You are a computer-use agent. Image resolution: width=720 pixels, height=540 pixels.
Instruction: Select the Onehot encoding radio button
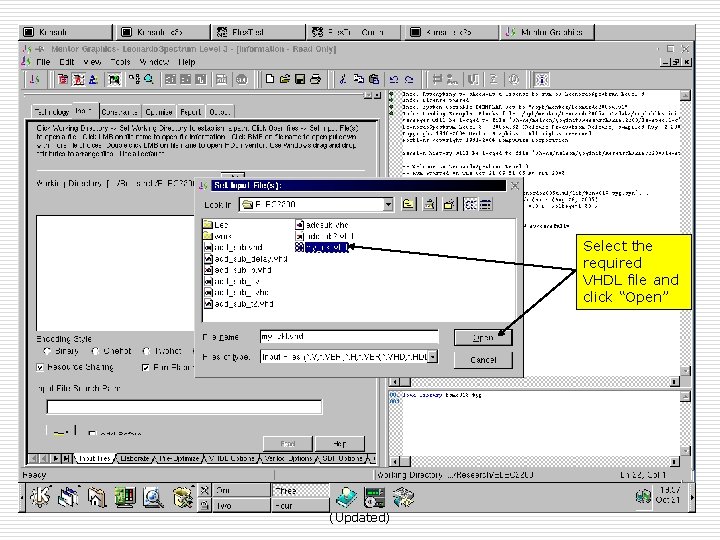95,351
